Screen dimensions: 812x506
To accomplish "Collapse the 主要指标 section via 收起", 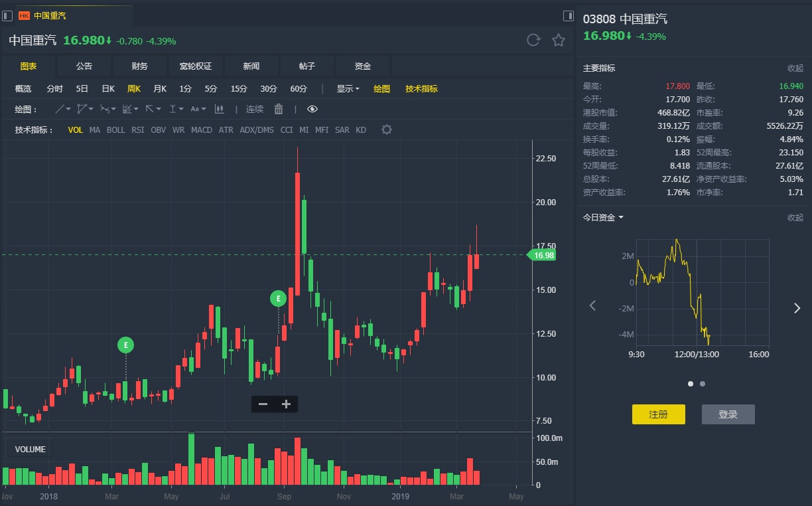I will coord(795,68).
